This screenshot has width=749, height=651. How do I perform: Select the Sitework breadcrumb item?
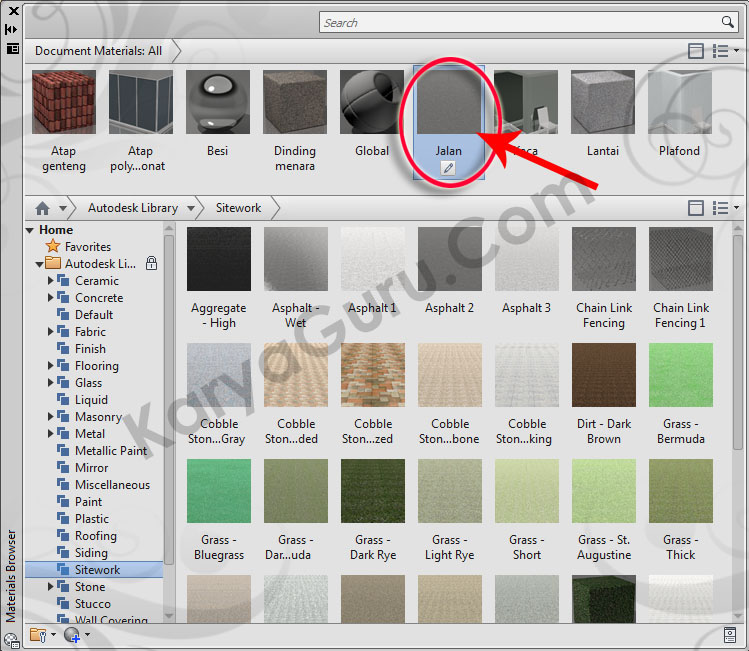point(238,208)
